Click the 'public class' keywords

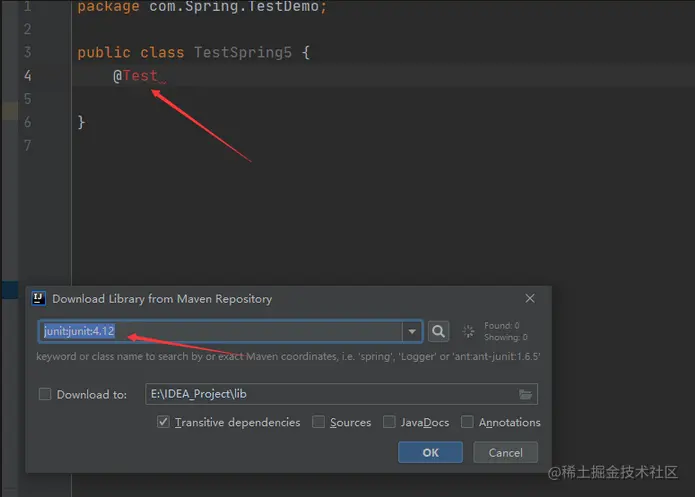131,52
